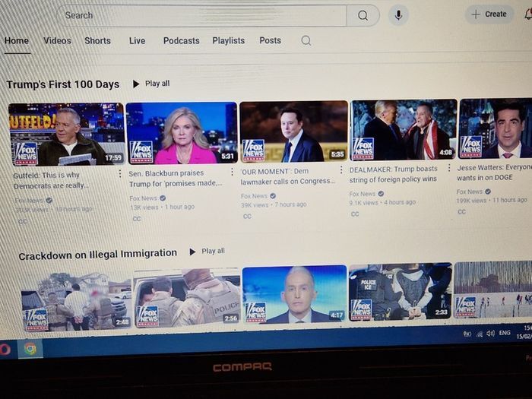Open the Shorts tab

(x=98, y=41)
